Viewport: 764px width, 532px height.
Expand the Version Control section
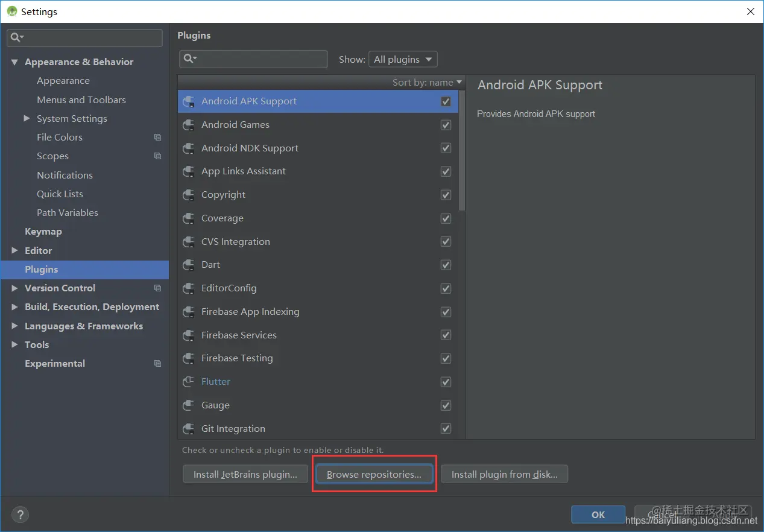(14, 288)
